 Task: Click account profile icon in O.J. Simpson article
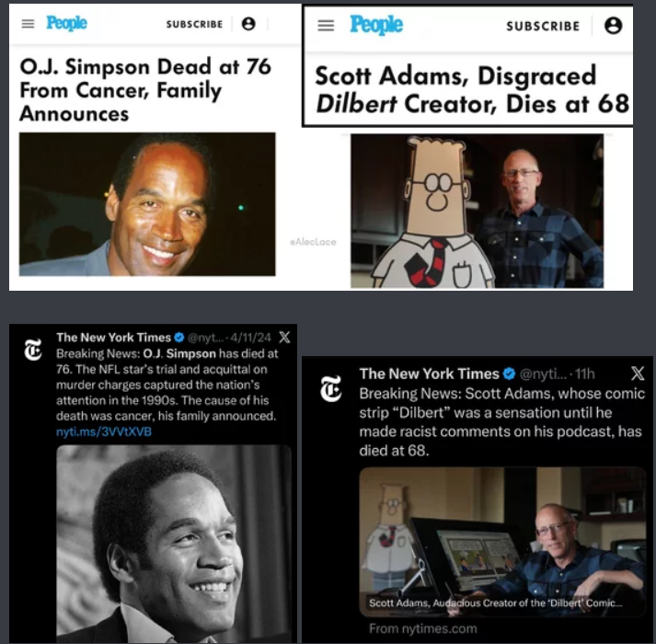(x=248, y=24)
